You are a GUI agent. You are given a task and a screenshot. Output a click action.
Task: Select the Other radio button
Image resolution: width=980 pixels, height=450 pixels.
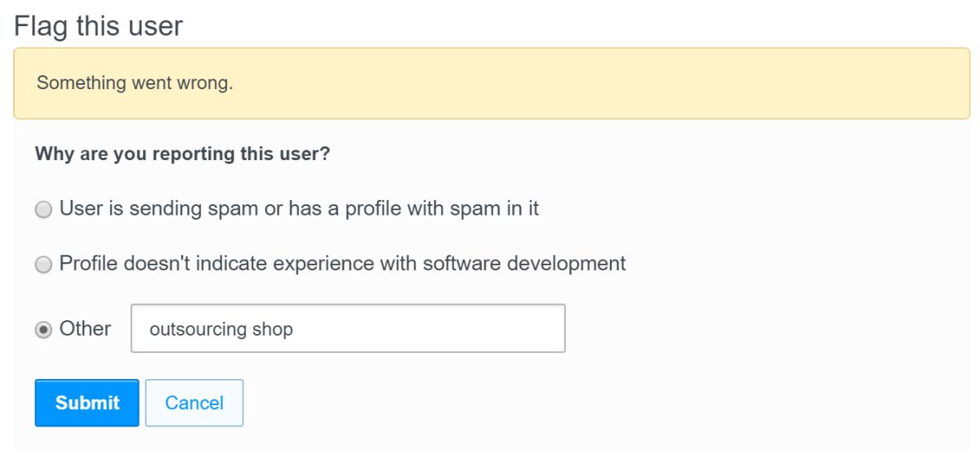pos(42,329)
